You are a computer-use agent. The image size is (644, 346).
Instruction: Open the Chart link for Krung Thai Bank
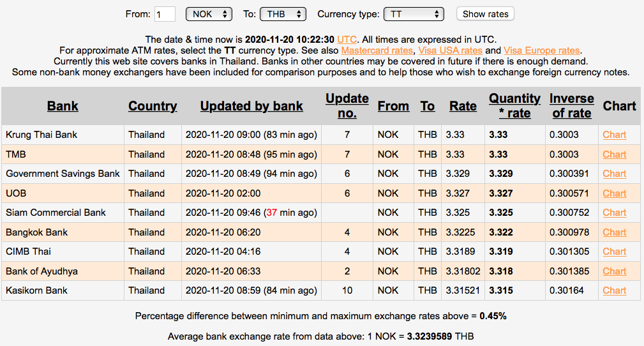pos(614,135)
